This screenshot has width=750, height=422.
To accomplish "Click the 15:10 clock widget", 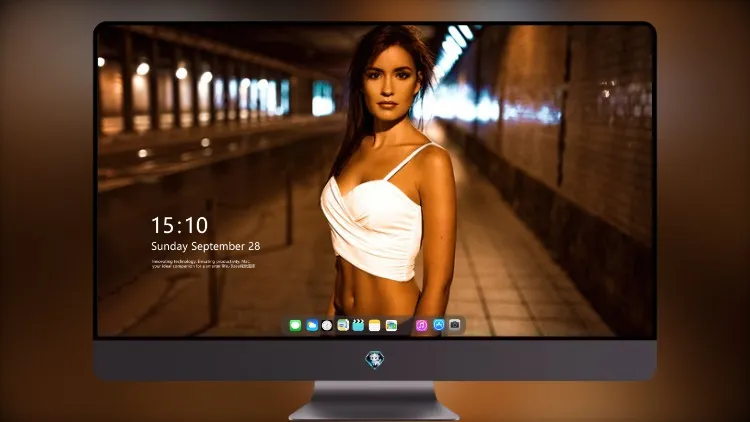I will coord(179,225).
